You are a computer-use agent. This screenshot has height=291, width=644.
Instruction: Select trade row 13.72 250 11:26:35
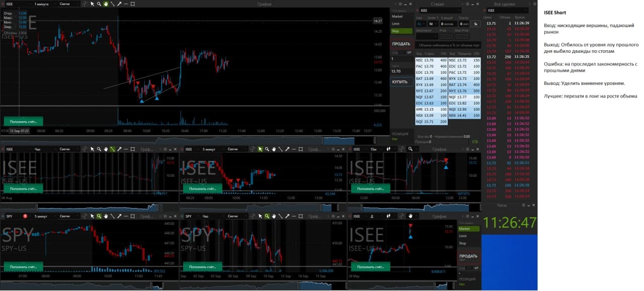(509, 57)
